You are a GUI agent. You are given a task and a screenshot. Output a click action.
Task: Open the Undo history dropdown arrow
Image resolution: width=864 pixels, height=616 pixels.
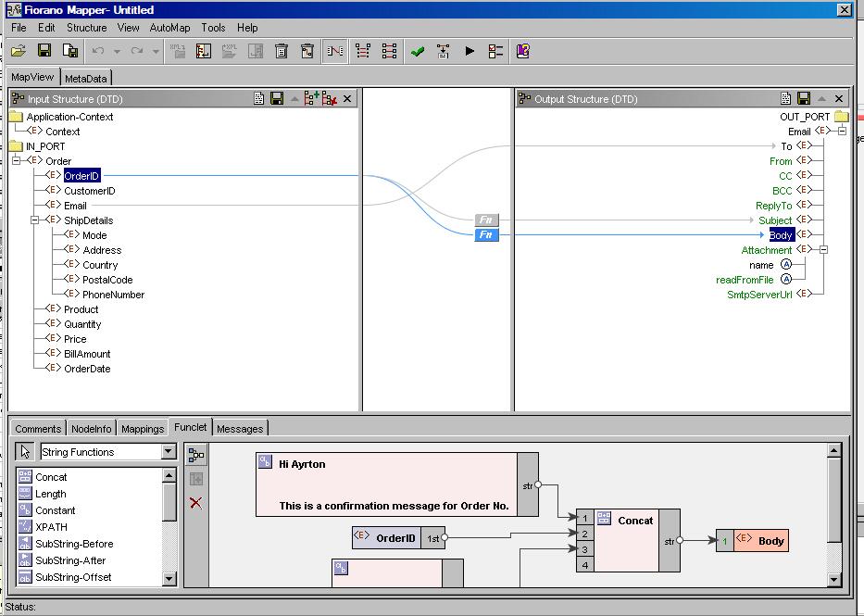(x=117, y=52)
